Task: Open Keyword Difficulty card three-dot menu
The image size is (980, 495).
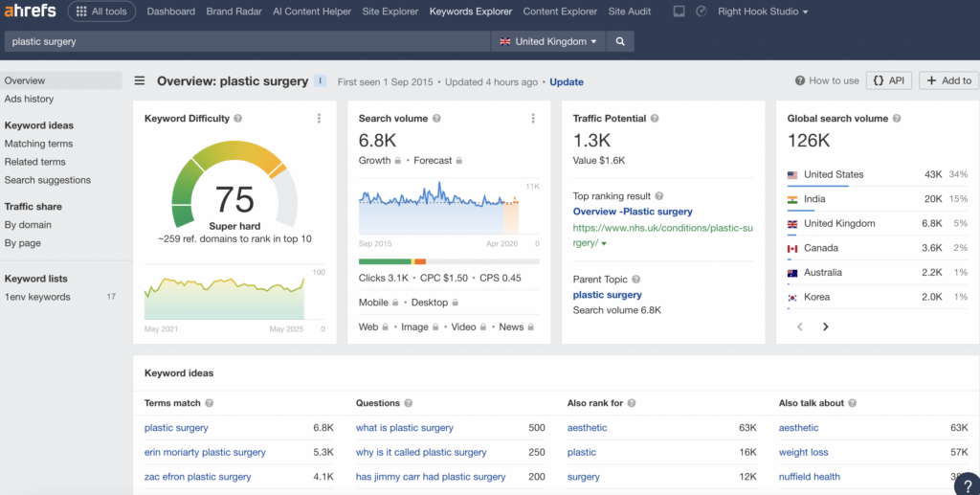Action: point(319,118)
